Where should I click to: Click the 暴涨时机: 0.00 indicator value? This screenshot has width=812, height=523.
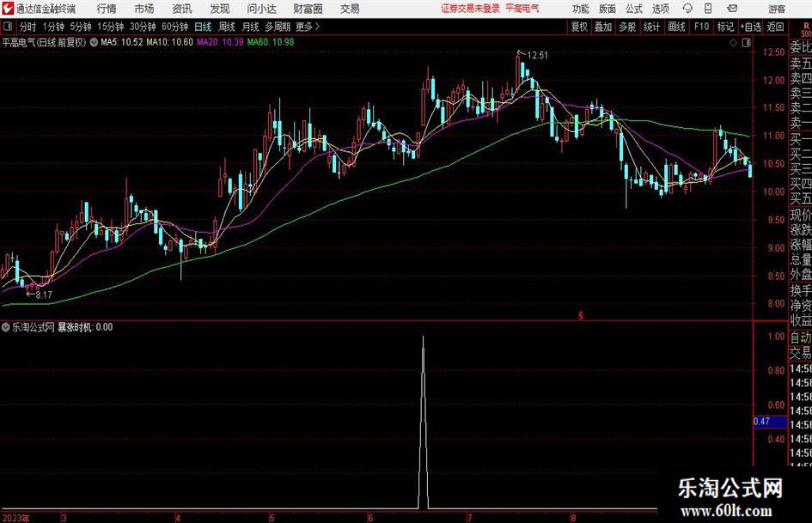pos(85,327)
